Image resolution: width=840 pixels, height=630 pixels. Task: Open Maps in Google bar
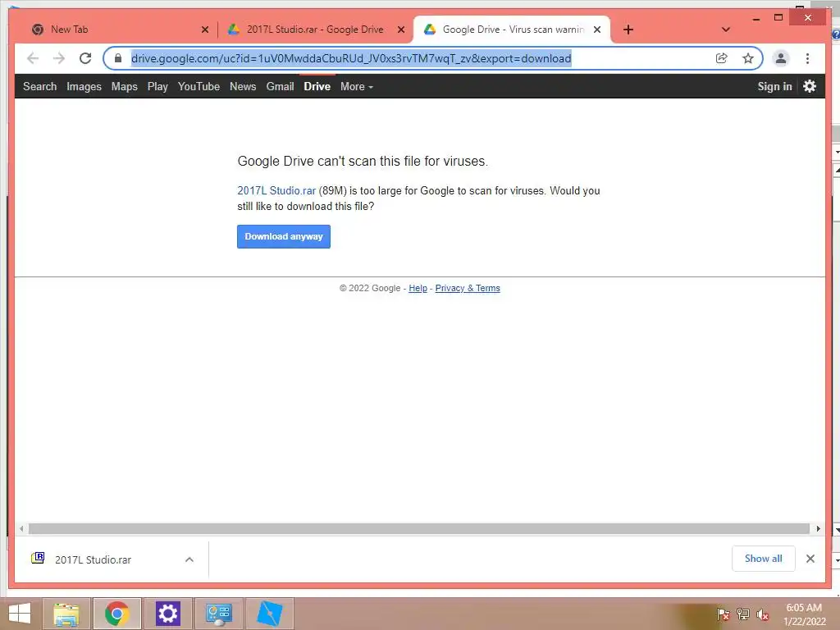pos(125,86)
